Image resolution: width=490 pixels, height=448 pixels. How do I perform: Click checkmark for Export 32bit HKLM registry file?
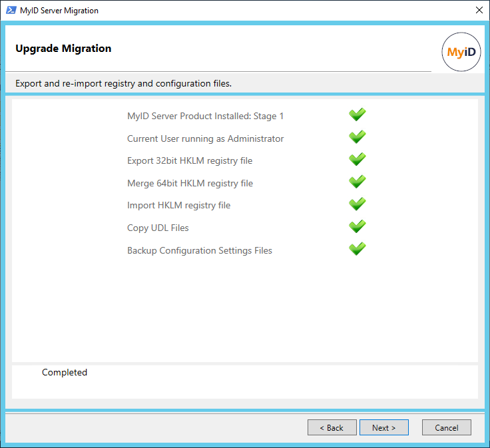(x=358, y=159)
